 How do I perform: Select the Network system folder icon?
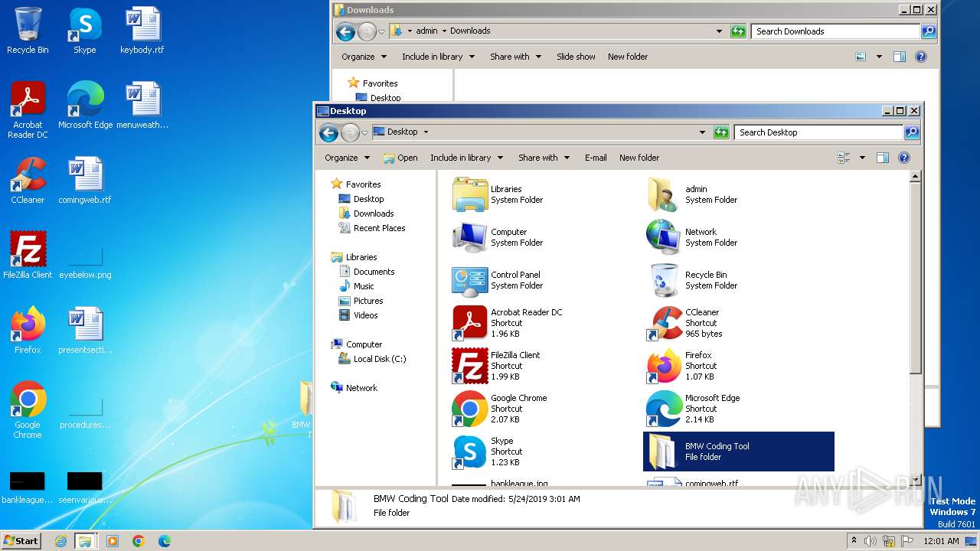tap(664, 237)
